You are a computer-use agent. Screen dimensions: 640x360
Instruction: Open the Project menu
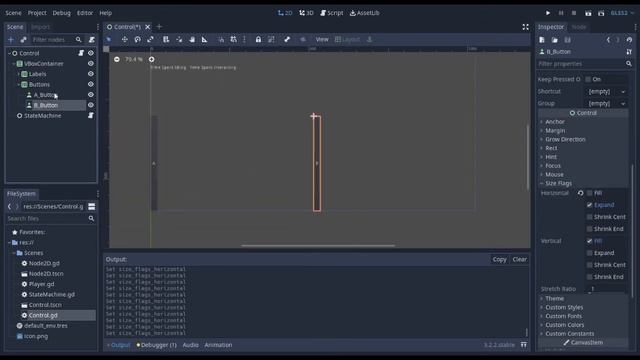tap(37, 13)
